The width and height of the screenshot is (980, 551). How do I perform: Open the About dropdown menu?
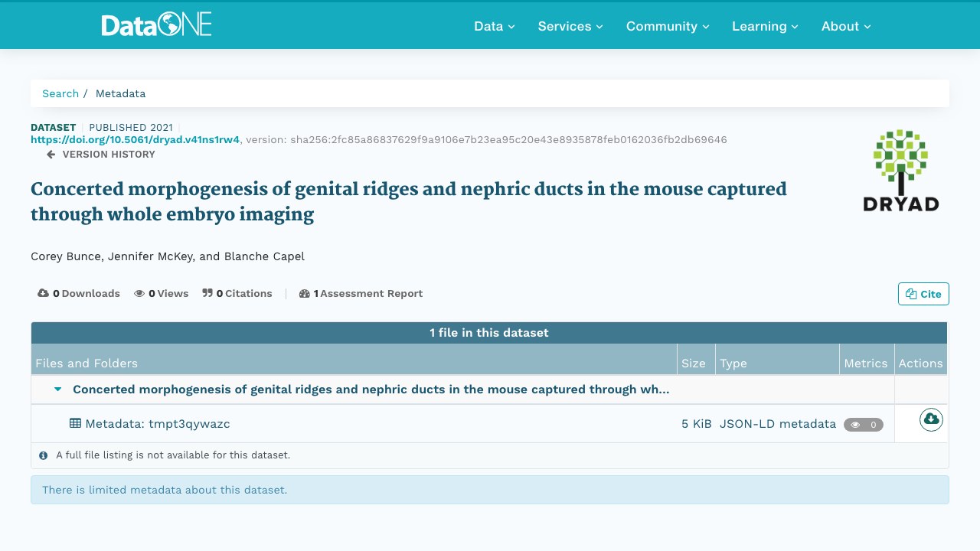click(x=846, y=26)
